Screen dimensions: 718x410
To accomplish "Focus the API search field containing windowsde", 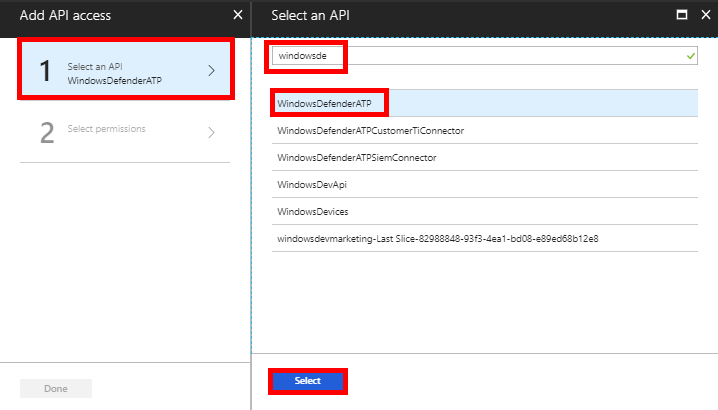I will point(480,57).
